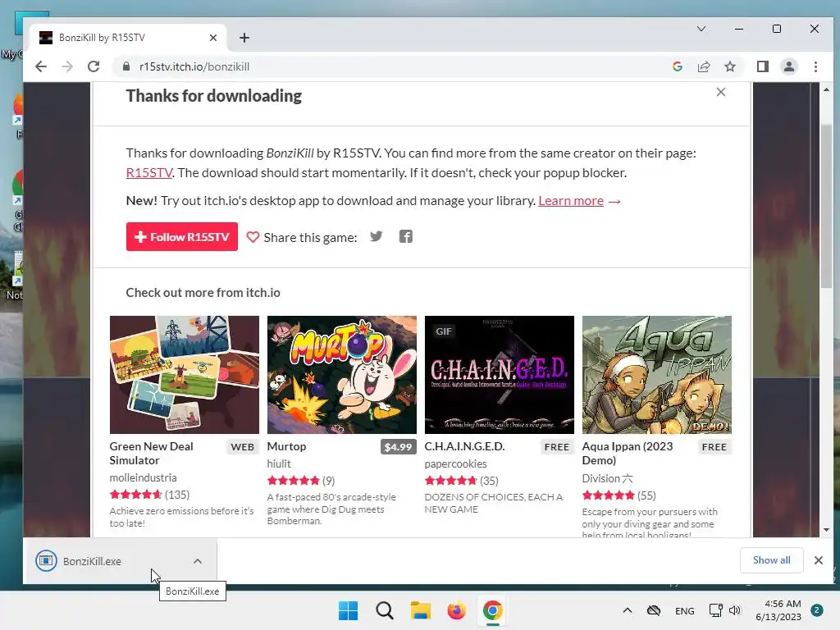The width and height of the screenshot is (840, 630).
Task: Open Windows Start menu
Action: pyautogui.click(x=348, y=610)
